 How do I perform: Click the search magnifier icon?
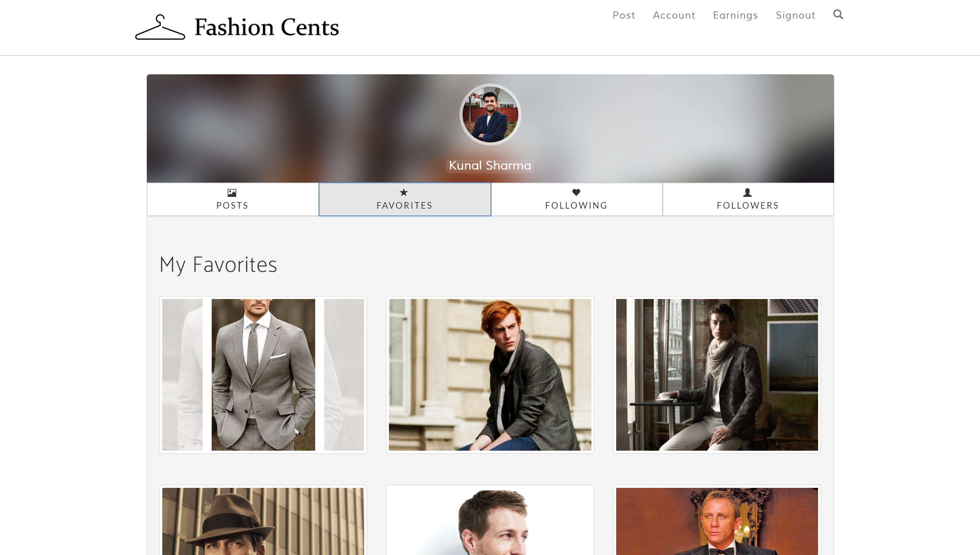tap(838, 15)
